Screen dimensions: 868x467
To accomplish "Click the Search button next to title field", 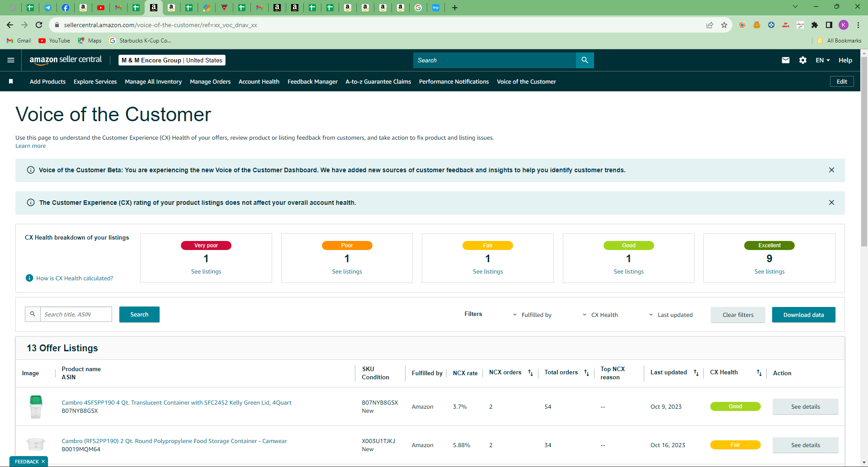I will point(139,314).
